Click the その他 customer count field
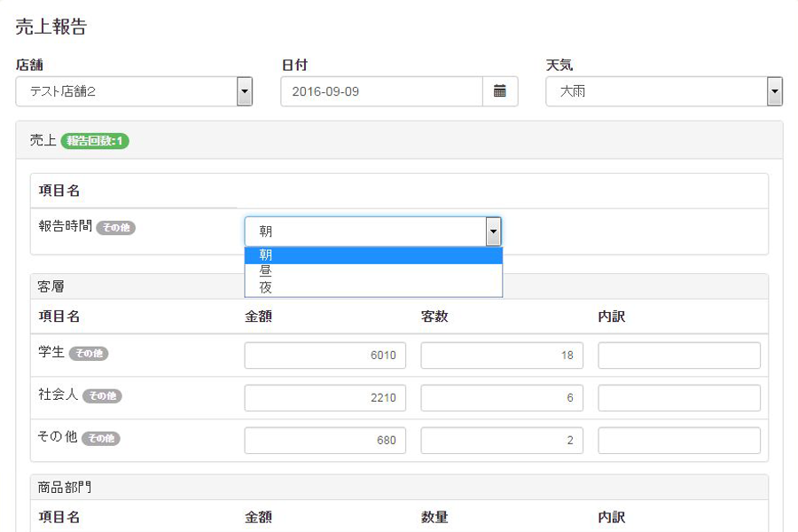 tap(502, 441)
